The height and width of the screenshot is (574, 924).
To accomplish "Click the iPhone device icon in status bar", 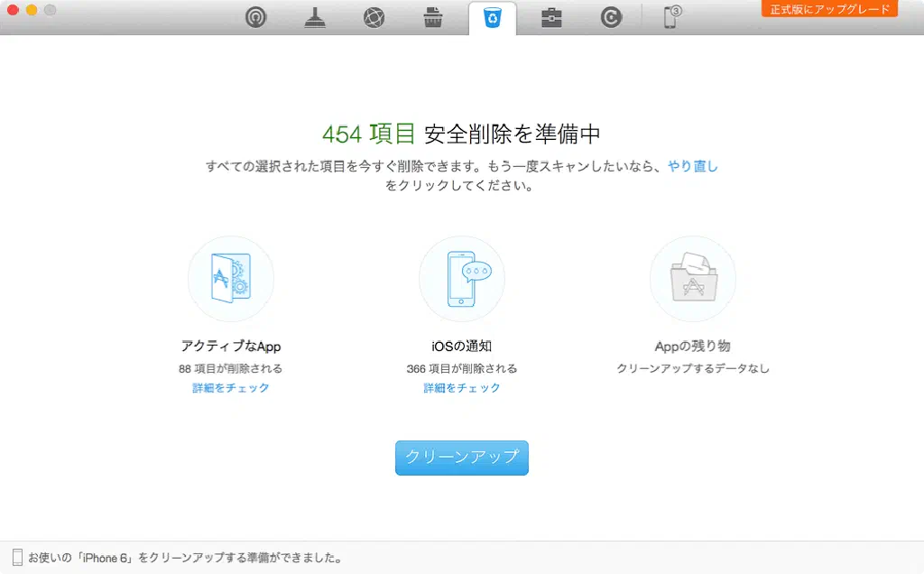I will click(x=17, y=558).
